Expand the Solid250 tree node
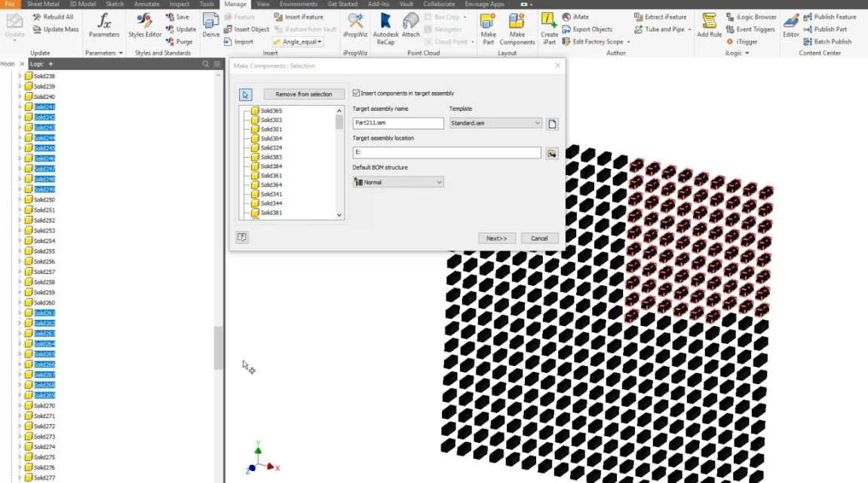The height and width of the screenshot is (483, 868). 20,199
